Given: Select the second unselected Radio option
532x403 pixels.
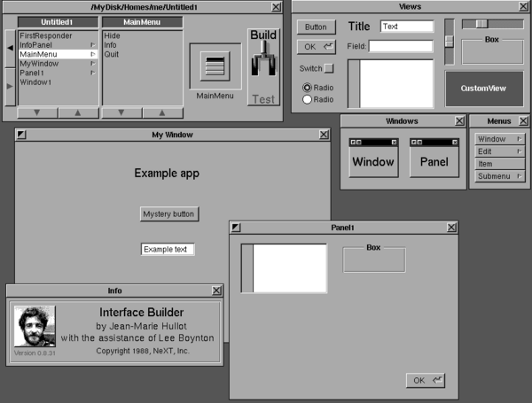Looking at the screenshot, I should [307, 100].
